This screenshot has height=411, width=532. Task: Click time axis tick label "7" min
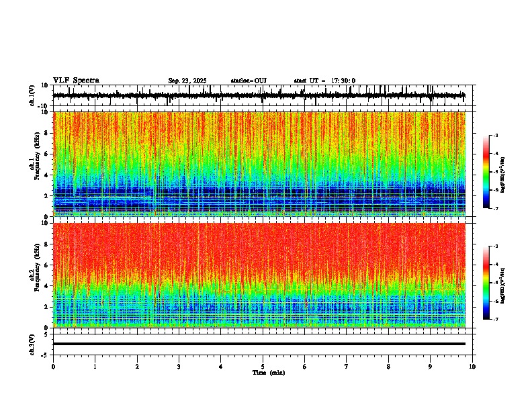click(347, 366)
